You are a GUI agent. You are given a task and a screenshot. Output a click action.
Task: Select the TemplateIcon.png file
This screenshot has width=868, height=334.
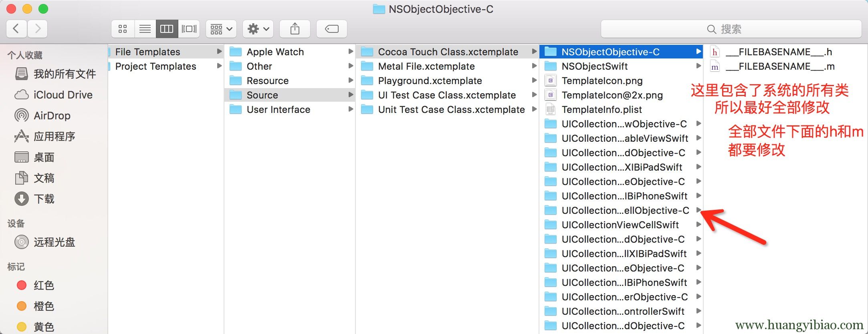pyautogui.click(x=621, y=81)
